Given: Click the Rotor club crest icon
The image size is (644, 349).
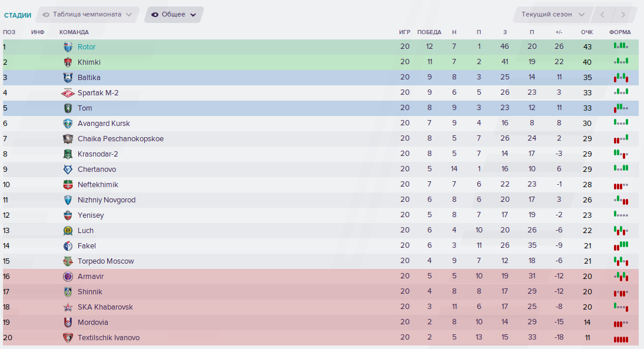Looking at the screenshot, I should point(68,47).
